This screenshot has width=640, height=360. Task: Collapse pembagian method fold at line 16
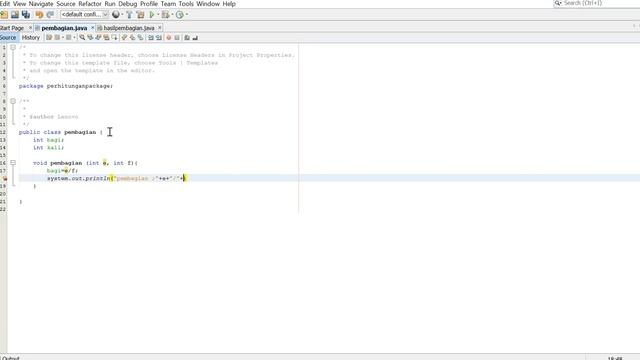[13, 162]
